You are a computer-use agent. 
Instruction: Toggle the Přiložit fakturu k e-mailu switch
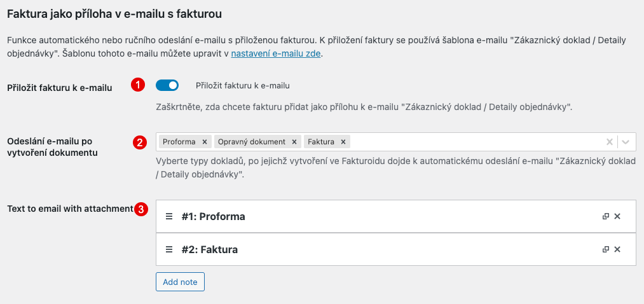pyautogui.click(x=167, y=85)
